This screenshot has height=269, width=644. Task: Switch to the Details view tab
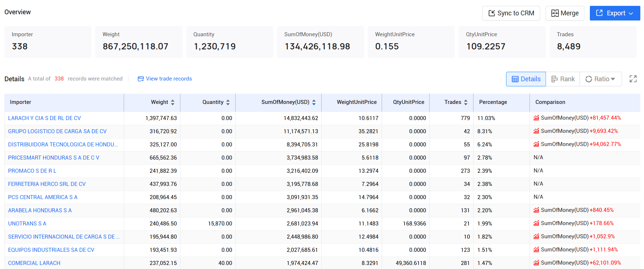pos(526,79)
